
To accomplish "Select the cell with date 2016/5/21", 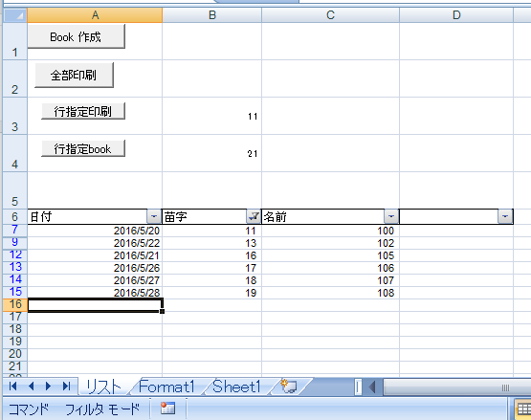I will coord(95,255).
